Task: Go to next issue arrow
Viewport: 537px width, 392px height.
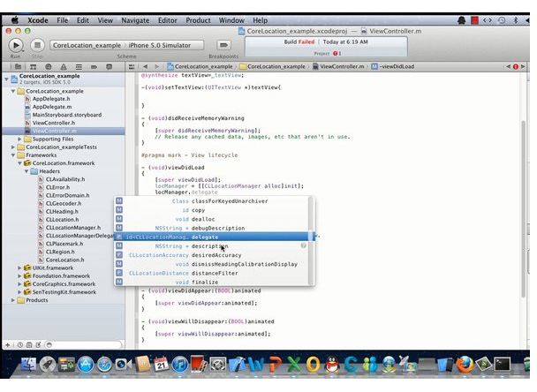Action: point(523,67)
